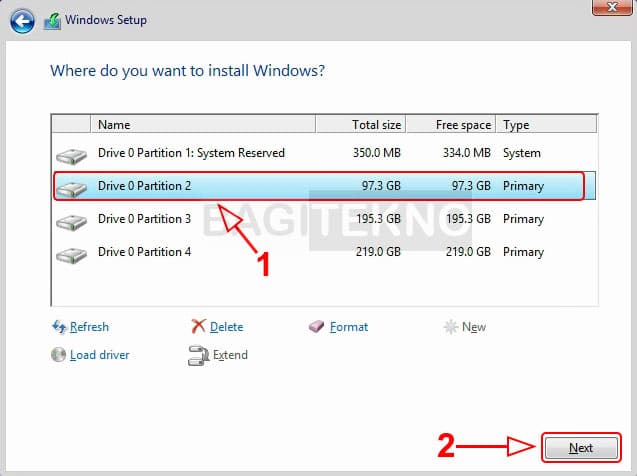Click the System type cell
Viewport: 637px width, 476px height.
(522, 153)
